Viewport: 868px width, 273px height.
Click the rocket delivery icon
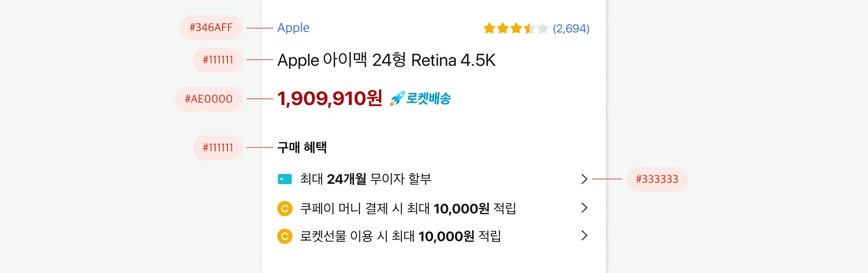pos(397,98)
